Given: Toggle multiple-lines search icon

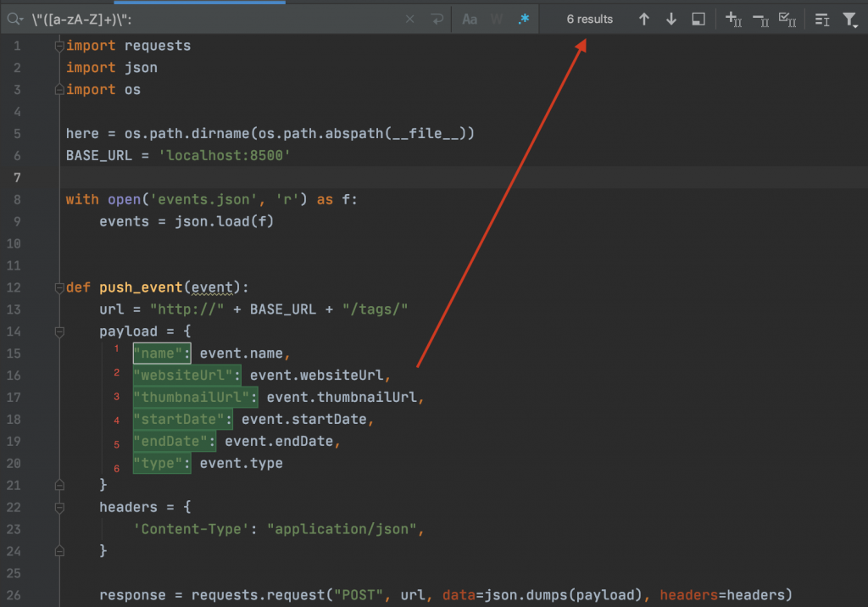Looking at the screenshot, I should click(x=822, y=20).
